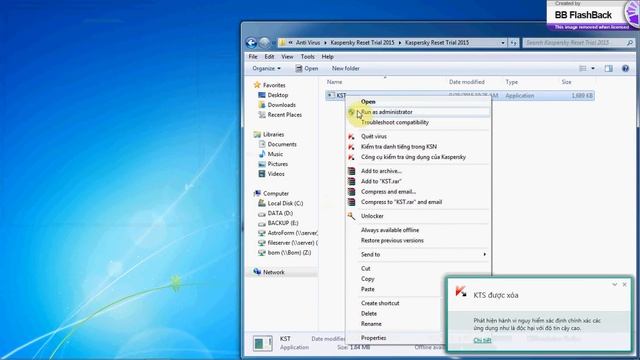
Task: Select DATA (D:) drive in sidebar
Action: click(280, 213)
